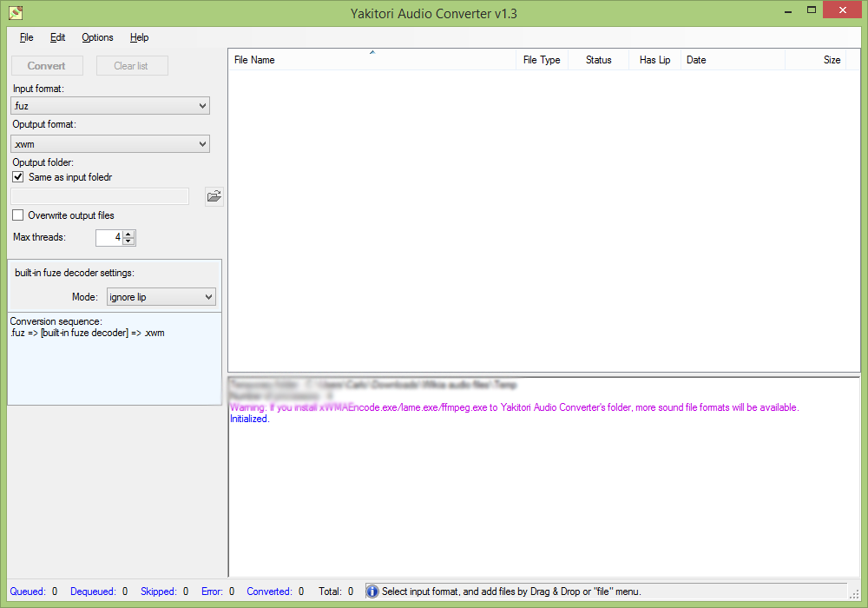Click the File Name column sort arrow
868x608 pixels.
point(372,52)
